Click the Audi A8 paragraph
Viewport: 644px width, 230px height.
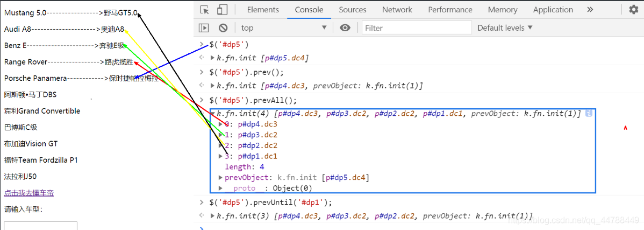[64, 29]
